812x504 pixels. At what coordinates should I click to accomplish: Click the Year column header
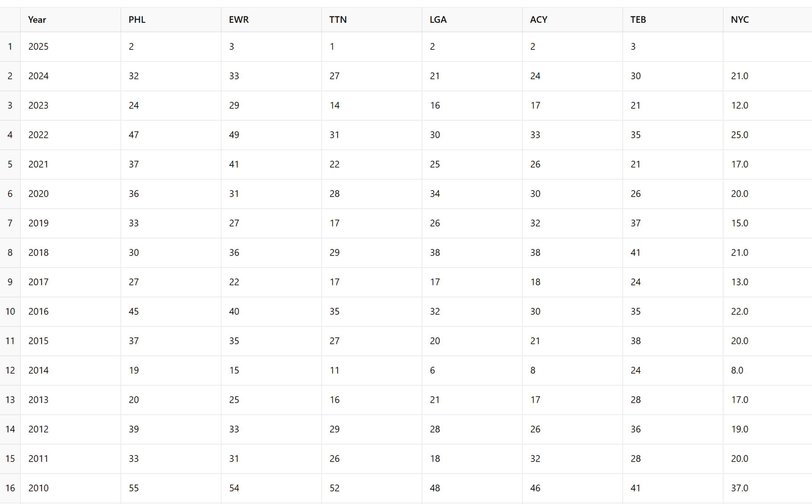[x=70, y=20]
